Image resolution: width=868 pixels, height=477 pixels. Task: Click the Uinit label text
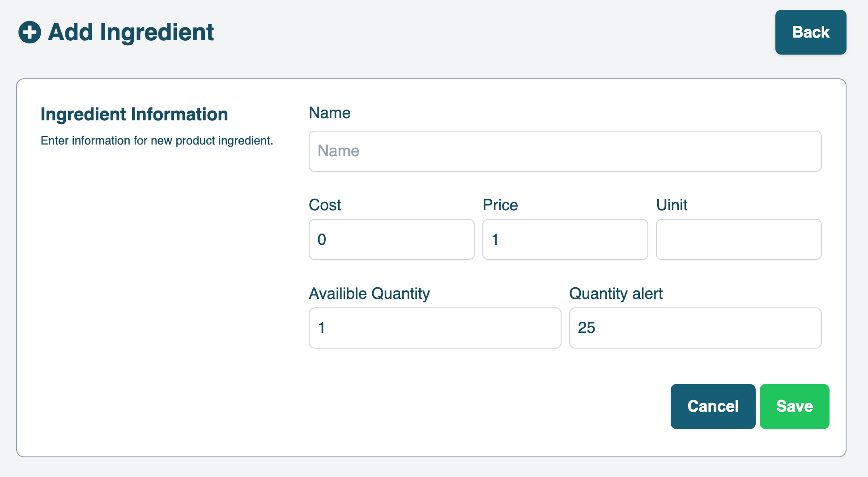671,205
